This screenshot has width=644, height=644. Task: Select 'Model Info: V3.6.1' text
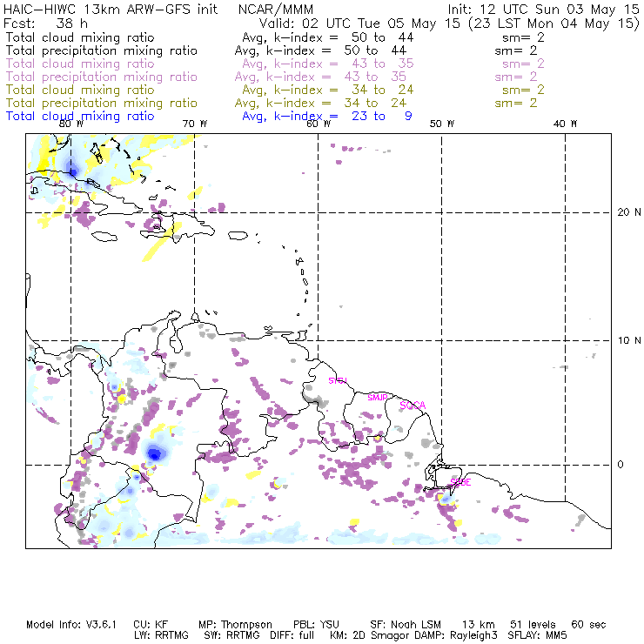click(71, 625)
